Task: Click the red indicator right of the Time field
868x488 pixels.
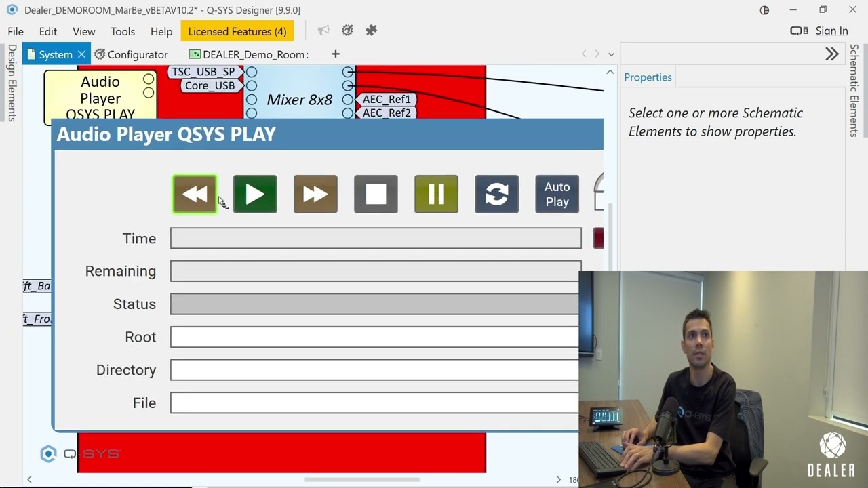Action: [x=598, y=238]
